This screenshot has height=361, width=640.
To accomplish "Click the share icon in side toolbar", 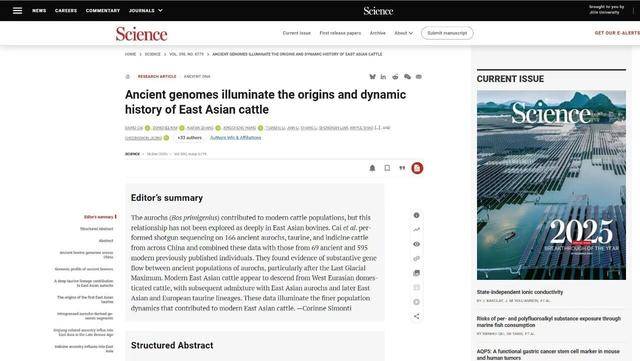I will point(416,316).
